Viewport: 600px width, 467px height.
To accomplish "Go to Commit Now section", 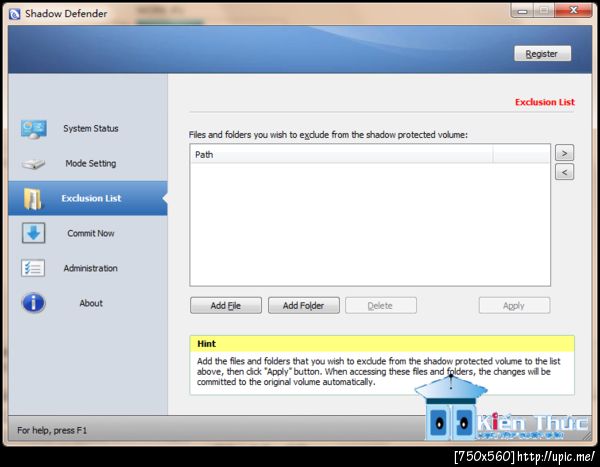I will pyautogui.click(x=91, y=233).
